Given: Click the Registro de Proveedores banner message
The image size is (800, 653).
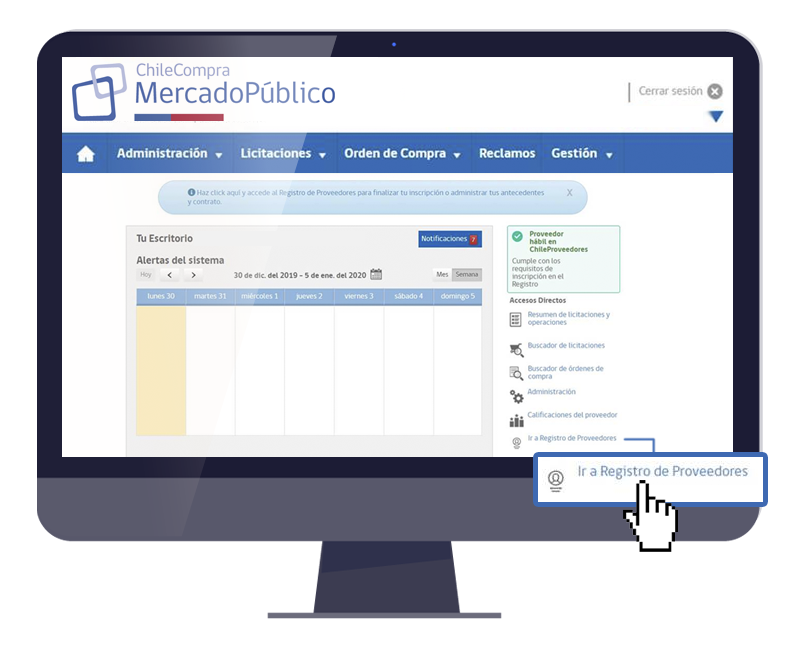Looking at the screenshot, I should click(366, 197).
